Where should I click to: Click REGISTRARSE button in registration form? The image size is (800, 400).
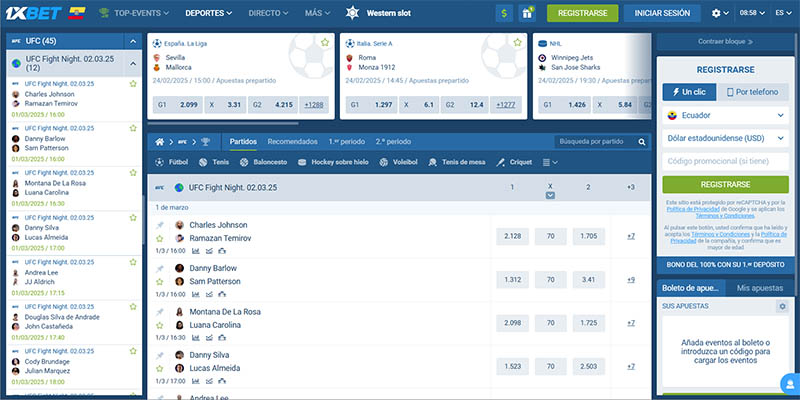[x=725, y=184]
